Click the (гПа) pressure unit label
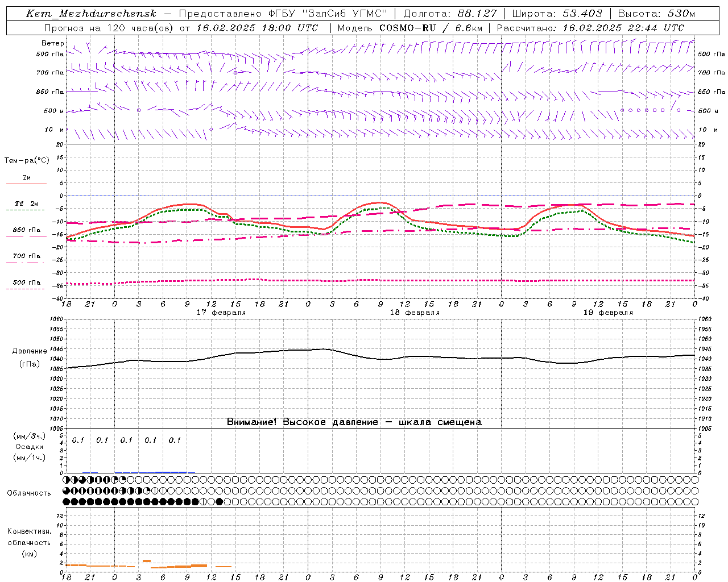Image resolution: width=728 pixels, height=582 pixels. tap(30, 364)
